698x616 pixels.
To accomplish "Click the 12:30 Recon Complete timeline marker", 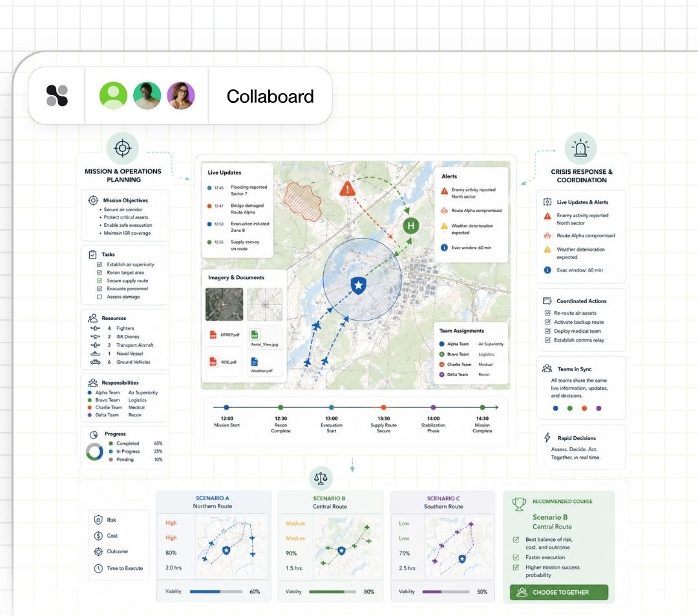I will [280, 407].
